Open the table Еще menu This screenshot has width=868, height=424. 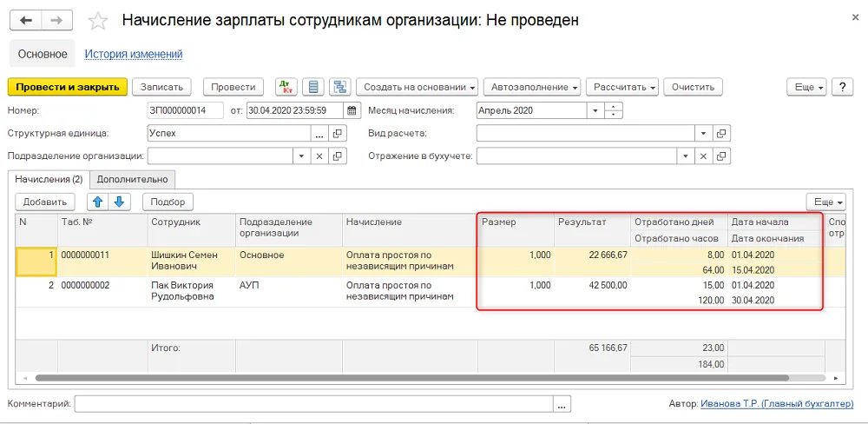pos(826,202)
